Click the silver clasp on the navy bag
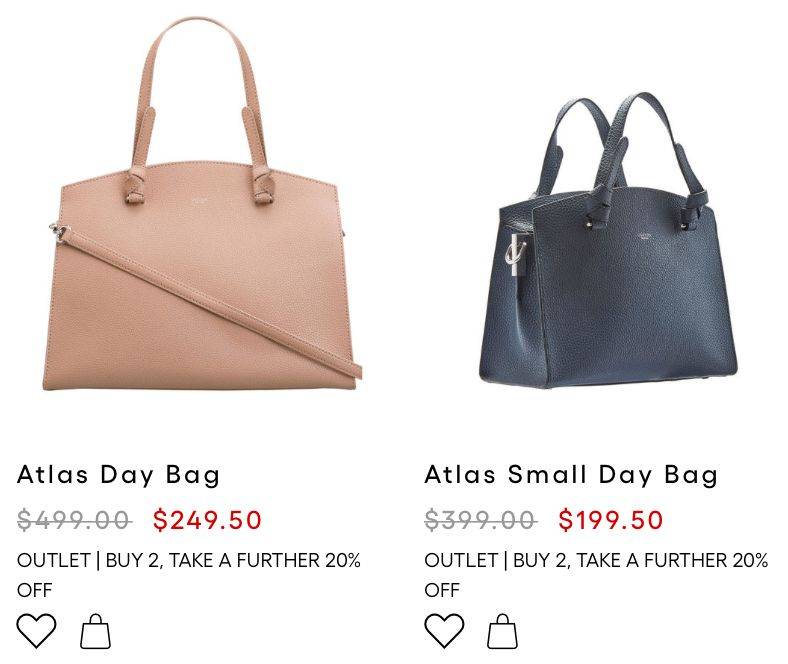 point(517,255)
